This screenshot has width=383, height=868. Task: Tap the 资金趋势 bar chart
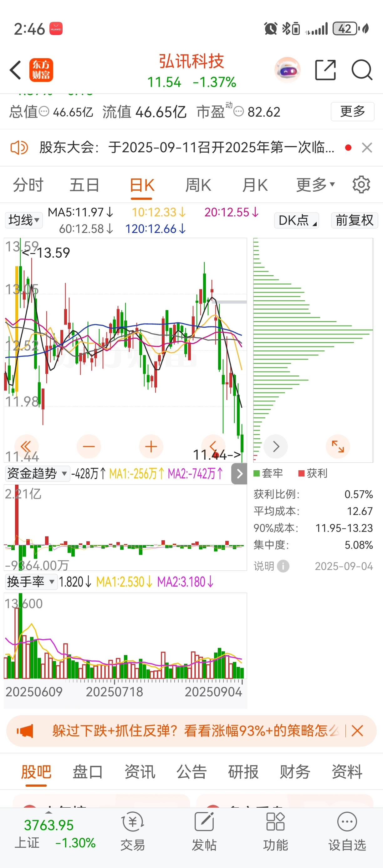pyautogui.click(x=125, y=528)
